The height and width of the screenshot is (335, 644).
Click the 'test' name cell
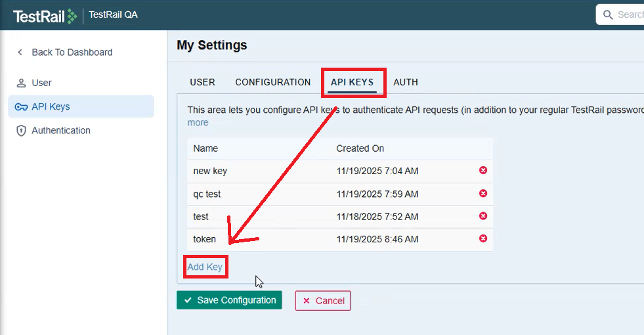coord(201,217)
